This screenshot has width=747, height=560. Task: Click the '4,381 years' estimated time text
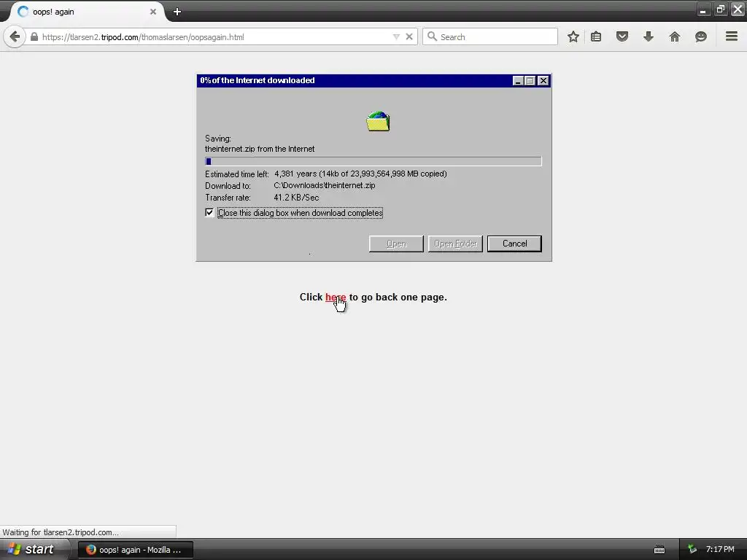tap(295, 174)
